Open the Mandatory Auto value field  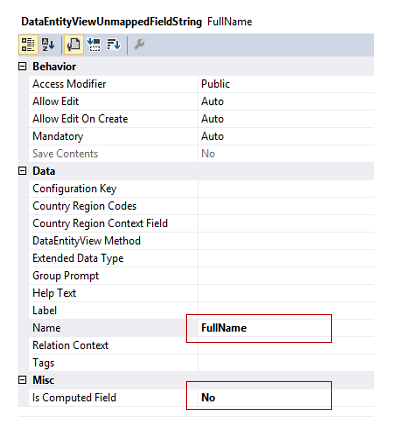pyautogui.click(x=286, y=136)
